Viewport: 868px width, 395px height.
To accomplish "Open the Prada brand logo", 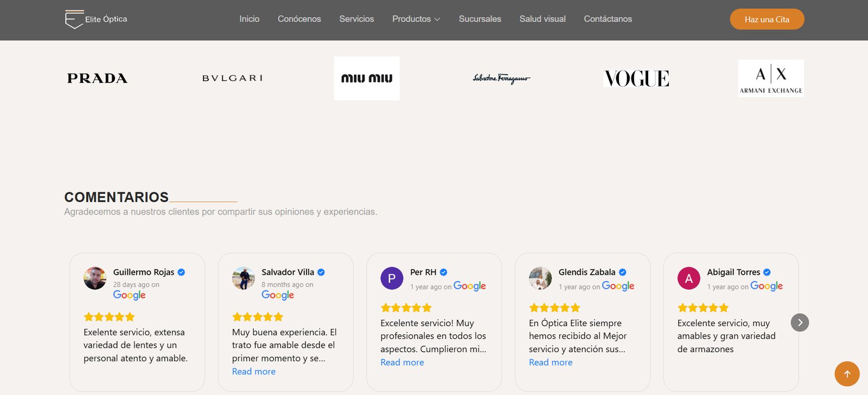I will [x=98, y=79].
